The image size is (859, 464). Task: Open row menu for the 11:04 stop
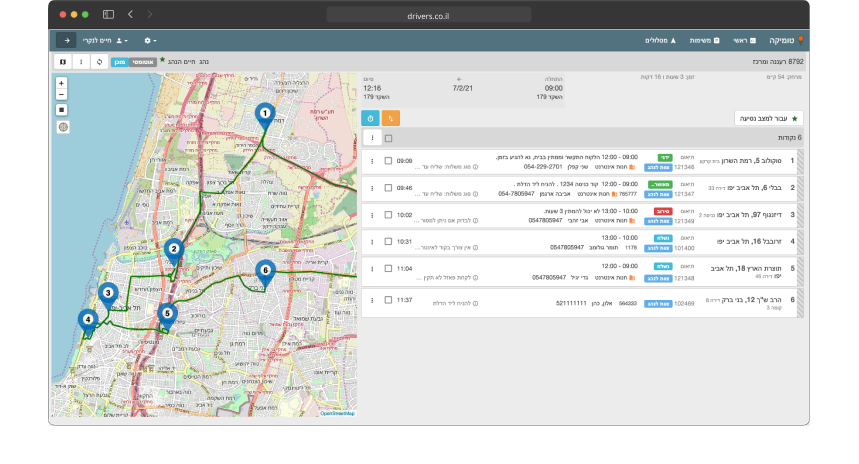coord(372,269)
